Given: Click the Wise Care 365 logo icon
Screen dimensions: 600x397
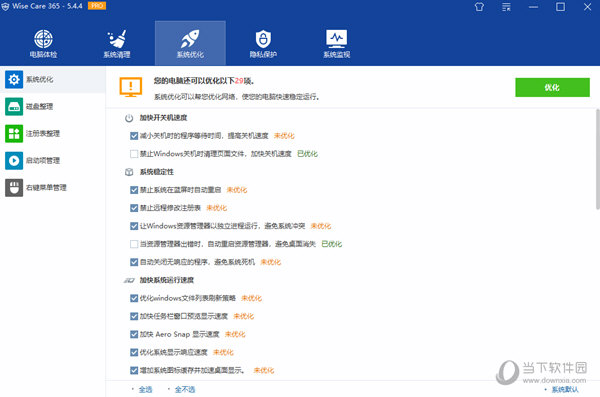Looking at the screenshot, I should 5,7.
